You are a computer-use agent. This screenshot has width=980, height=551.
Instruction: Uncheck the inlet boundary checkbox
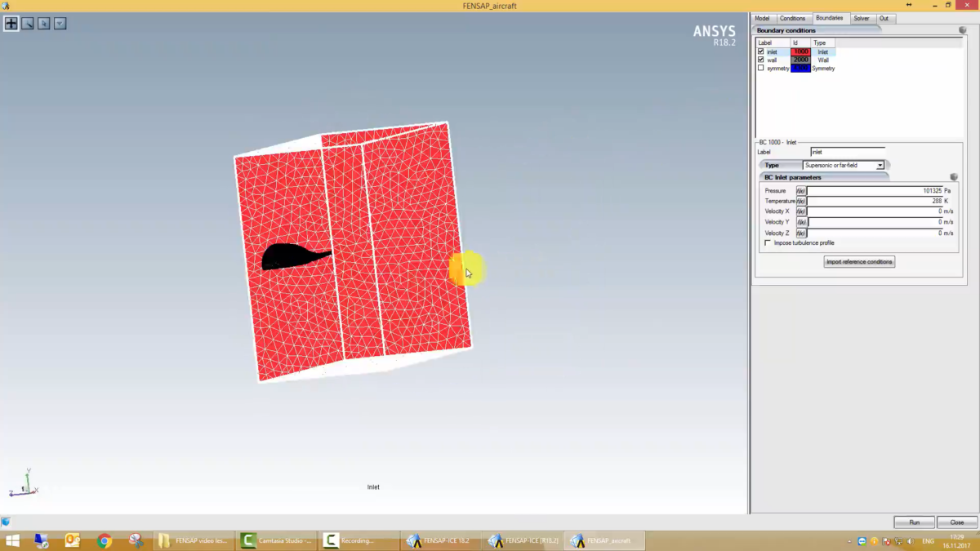761,51
